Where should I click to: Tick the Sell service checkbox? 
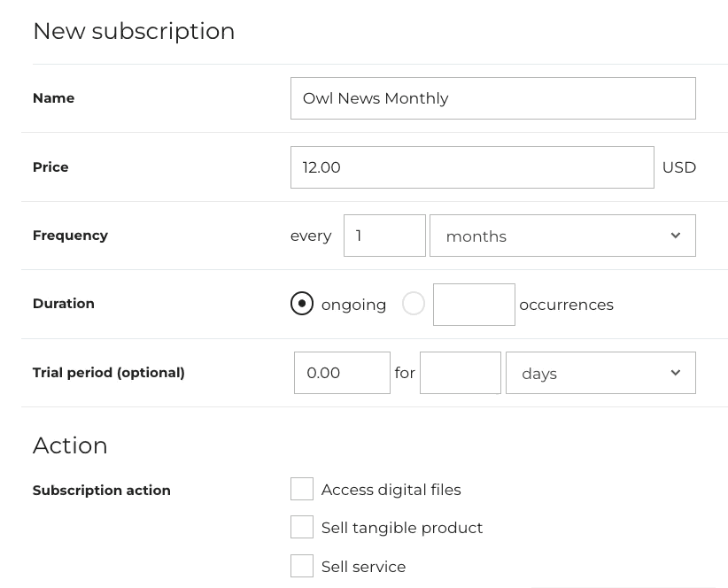point(302,566)
